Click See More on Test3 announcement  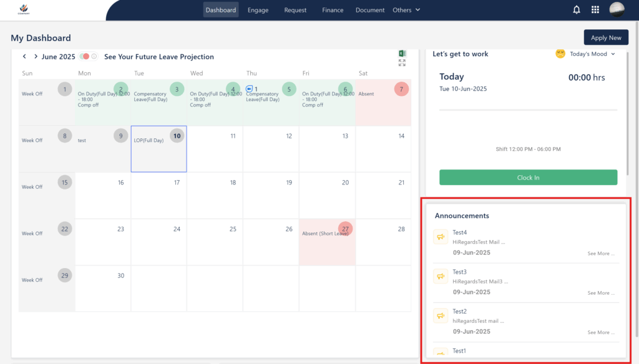pyautogui.click(x=601, y=293)
